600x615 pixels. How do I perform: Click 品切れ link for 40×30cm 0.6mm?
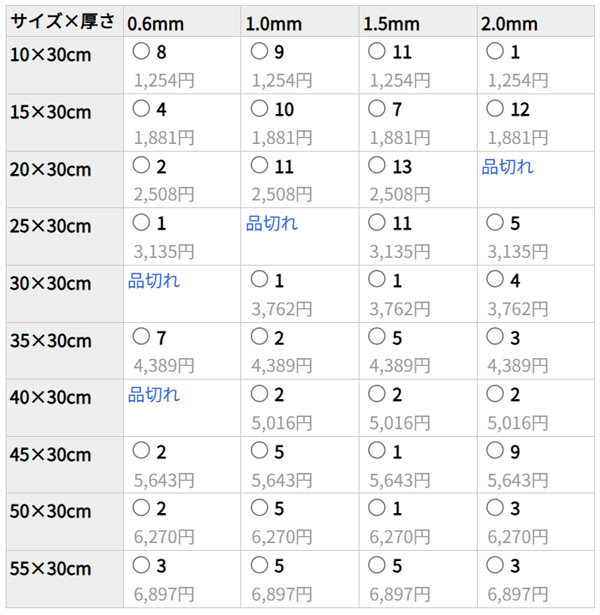pyautogui.click(x=154, y=395)
